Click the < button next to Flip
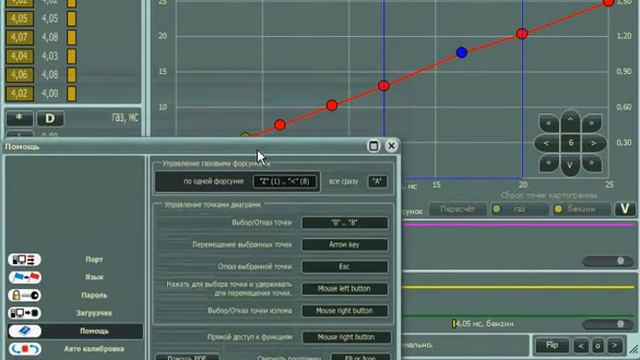The height and width of the screenshot is (360, 640). coord(580,346)
